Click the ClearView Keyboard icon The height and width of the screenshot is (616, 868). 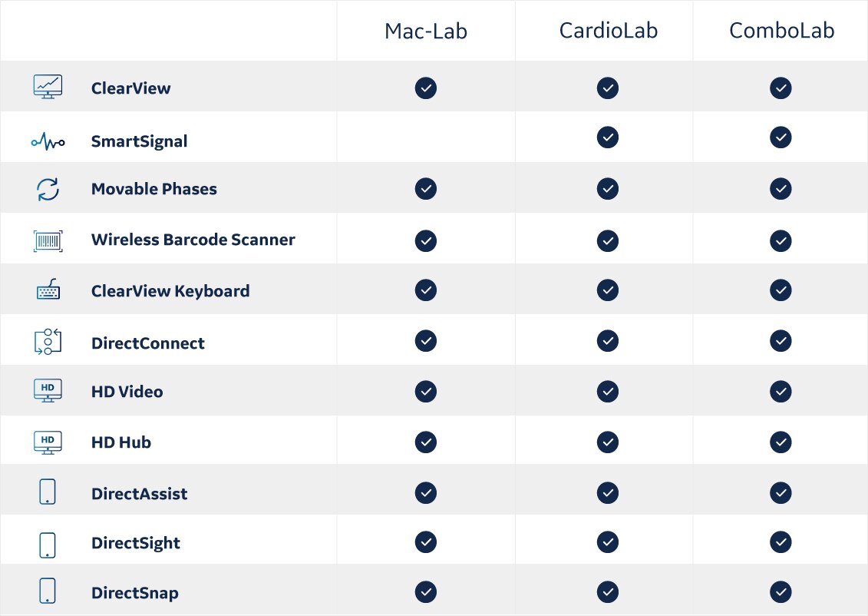coord(48,289)
